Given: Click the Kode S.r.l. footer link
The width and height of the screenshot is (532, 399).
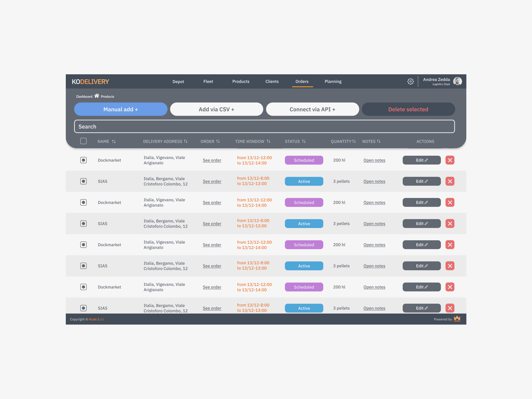Looking at the screenshot, I should tap(97, 319).
